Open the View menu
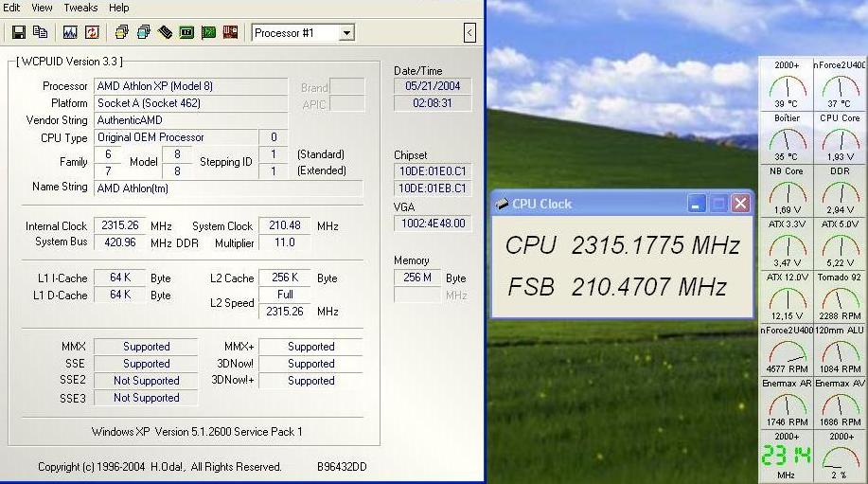 click(42, 8)
